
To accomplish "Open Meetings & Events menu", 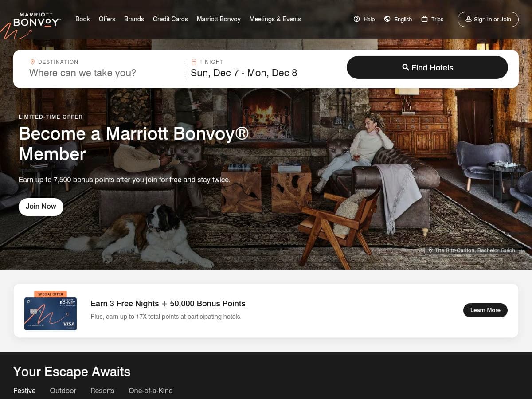I will pyautogui.click(x=275, y=19).
